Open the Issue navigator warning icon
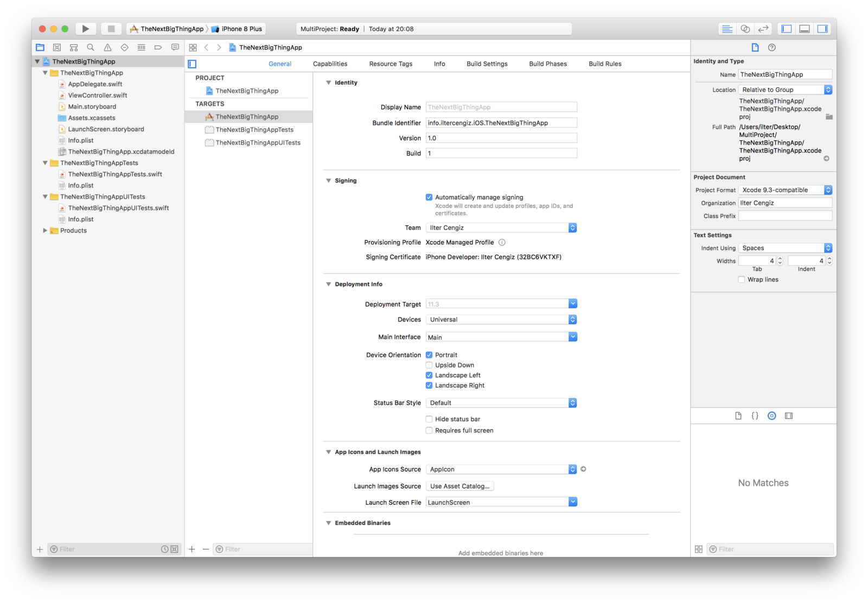Screen dimensions: 868x602 tap(107, 47)
